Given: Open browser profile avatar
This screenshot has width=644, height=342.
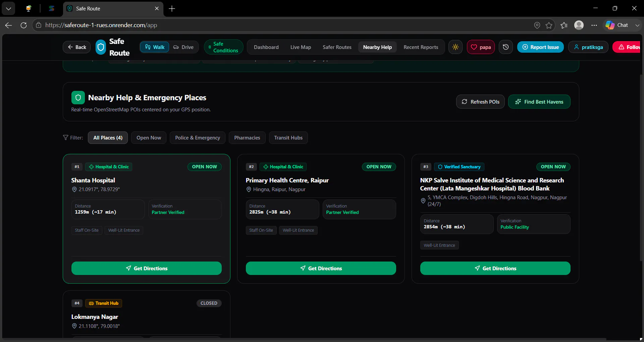Looking at the screenshot, I should 579,25.
